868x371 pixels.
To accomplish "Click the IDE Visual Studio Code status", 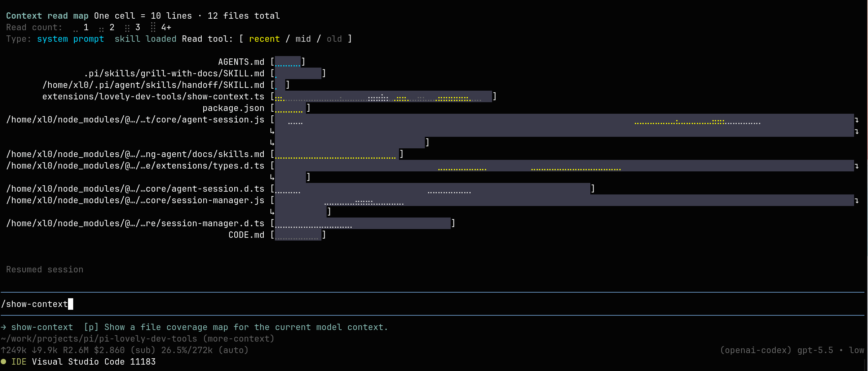I will 83,362.
